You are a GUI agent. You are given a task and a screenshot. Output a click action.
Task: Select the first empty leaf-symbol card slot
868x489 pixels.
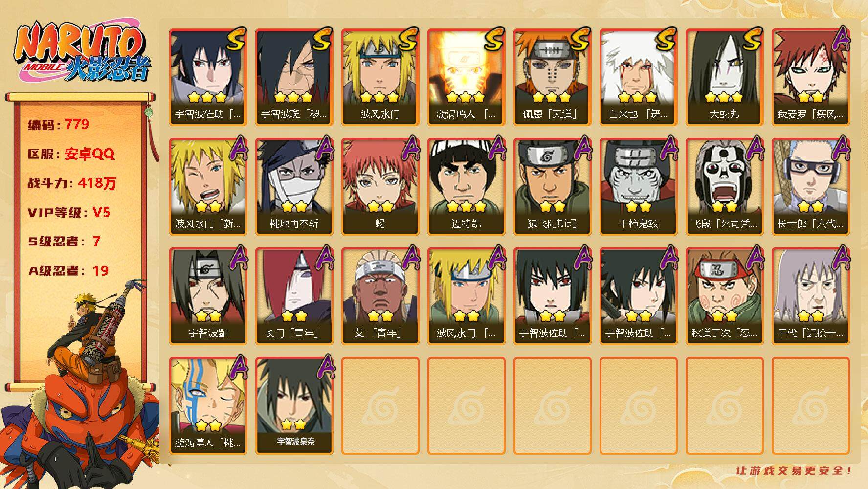[x=380, y=406]
